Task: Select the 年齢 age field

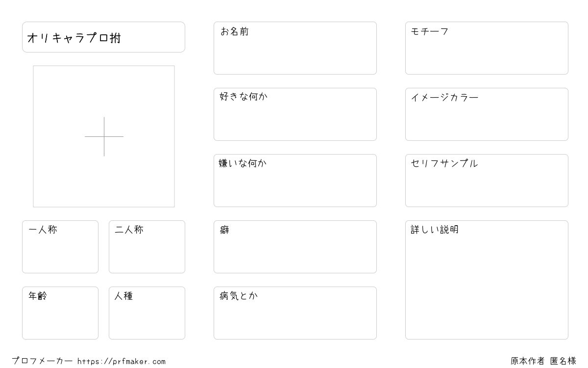Action: pyautogui.click(x=60, y=313)
